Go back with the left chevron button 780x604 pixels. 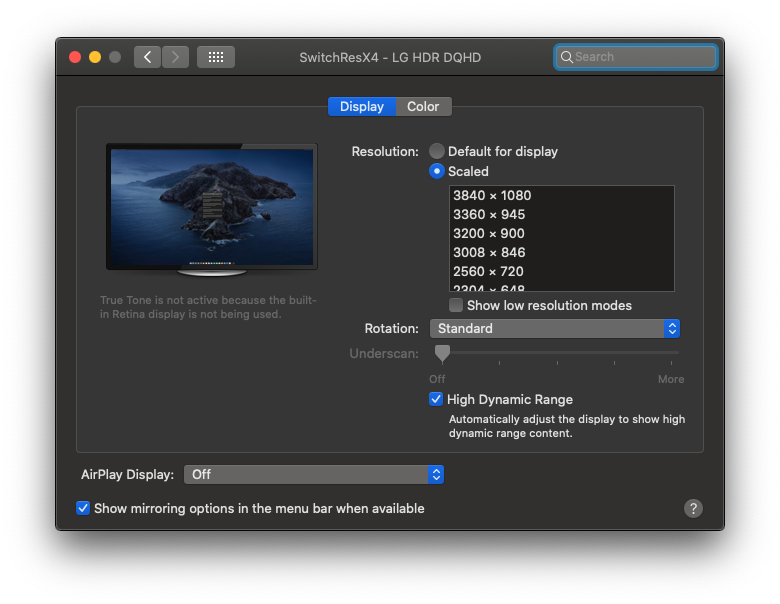coord(147,57)
